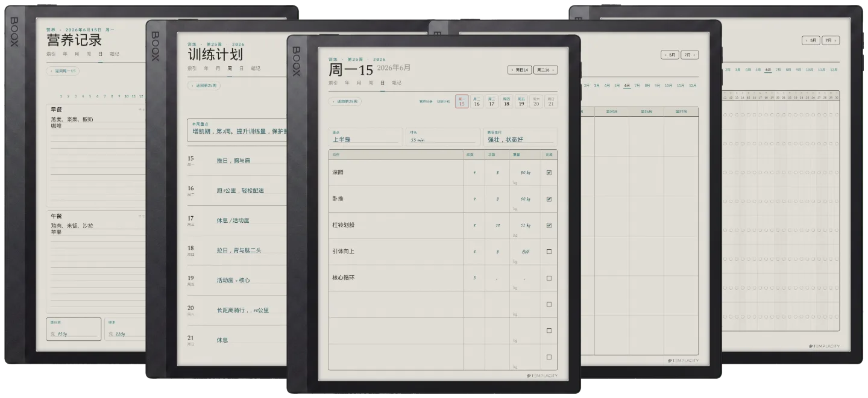Tick the 深蹲 completion checkbox
Screen dimensions: 868x398
tap(549, 173)
